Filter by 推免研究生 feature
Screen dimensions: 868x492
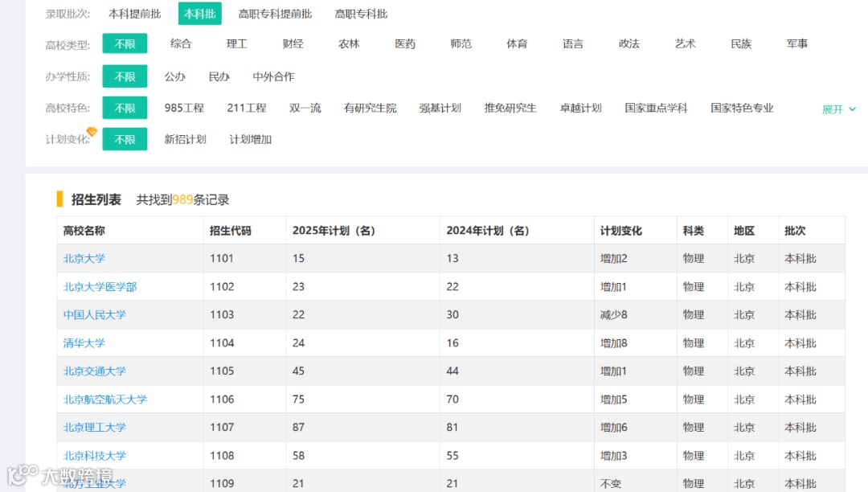point(510,108)
